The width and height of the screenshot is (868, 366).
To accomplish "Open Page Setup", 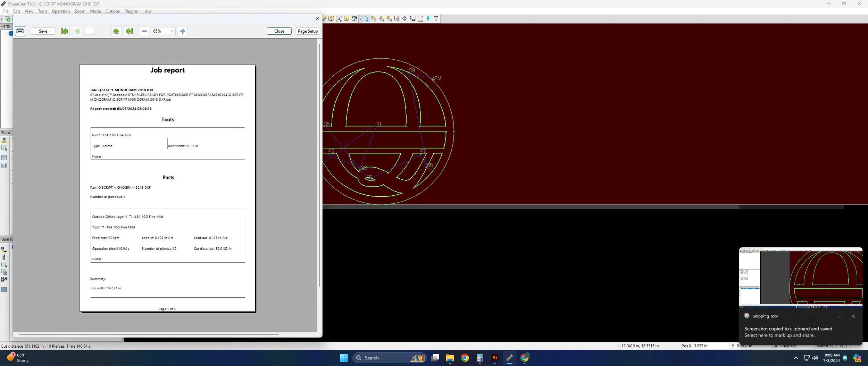I will coord(308,31).
